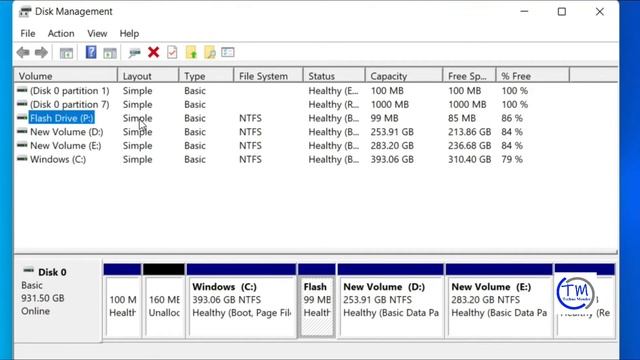Click the yellow Open folder arrow icon
Viewport: 640px width, 360px height.
pos(191,52)
